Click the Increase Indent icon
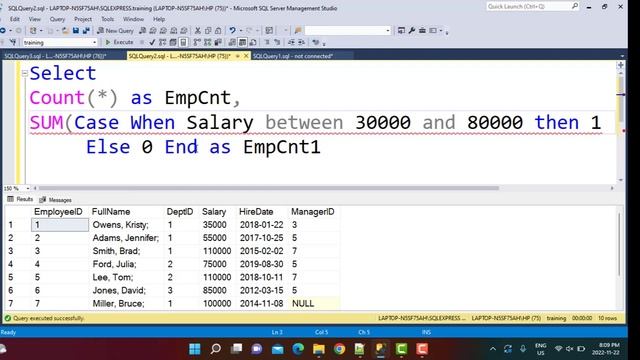640x360 pixels. [x=301, y=42]
